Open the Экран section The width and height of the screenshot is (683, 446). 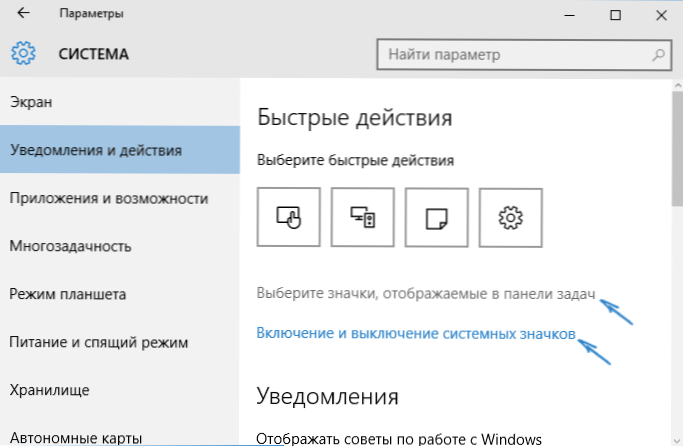tap(120, 102)
